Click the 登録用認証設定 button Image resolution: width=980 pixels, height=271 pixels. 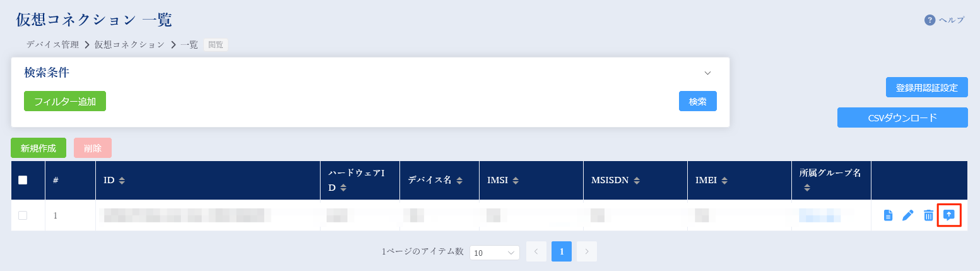[x=926, y=87]
